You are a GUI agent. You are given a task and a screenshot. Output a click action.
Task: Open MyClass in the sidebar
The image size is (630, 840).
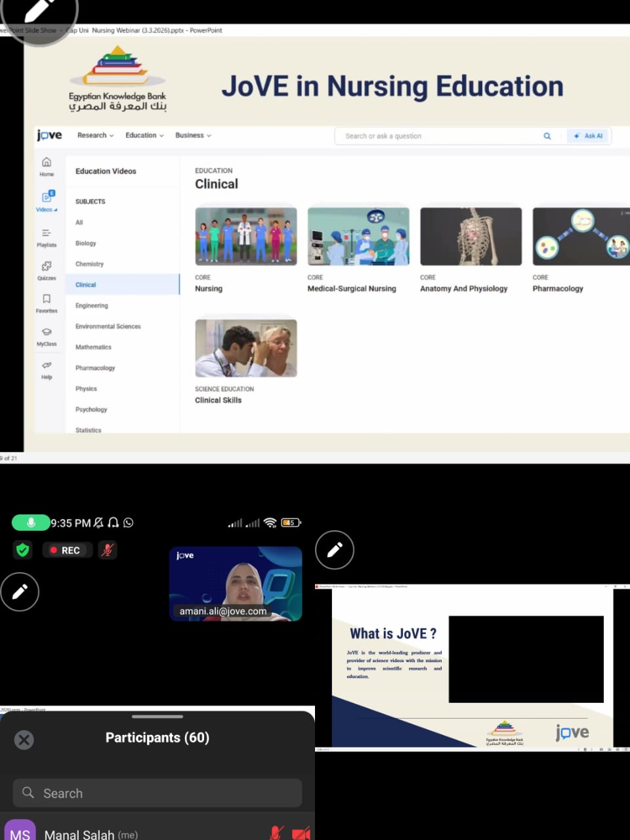(x=47, y=333)
